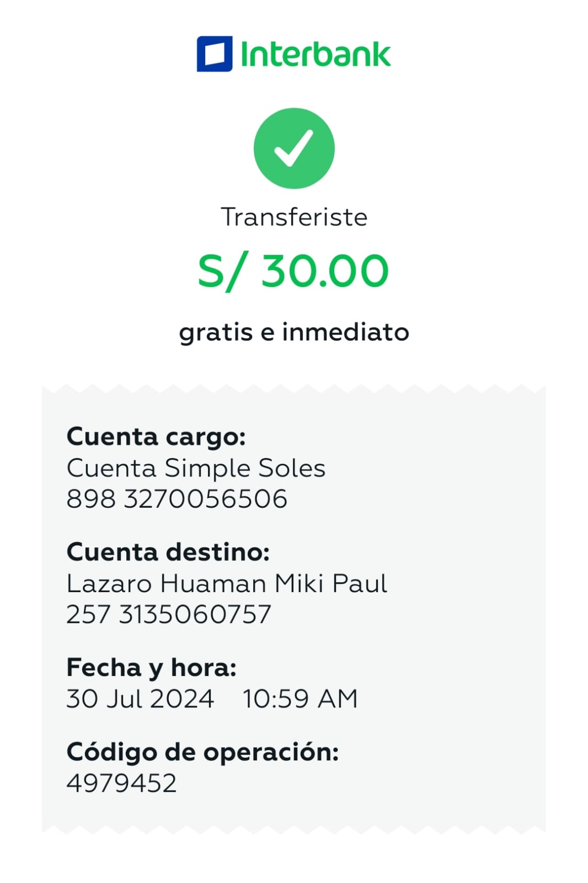
Task: Tap the time 10:59 AM
Action: tap(300, 699)
